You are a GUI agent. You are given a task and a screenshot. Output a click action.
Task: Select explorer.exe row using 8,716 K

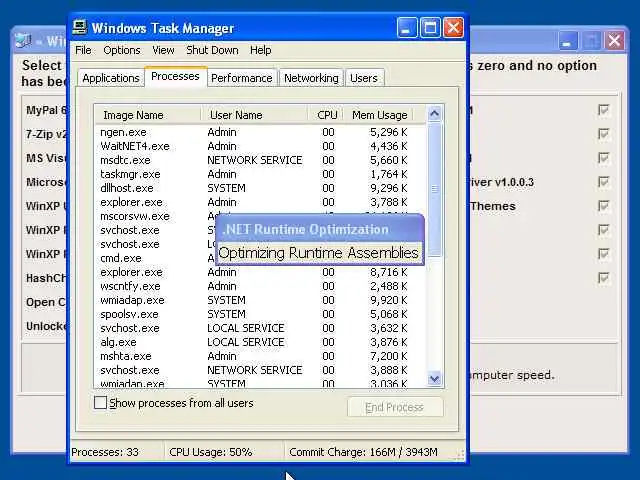(x=260, y=272)
